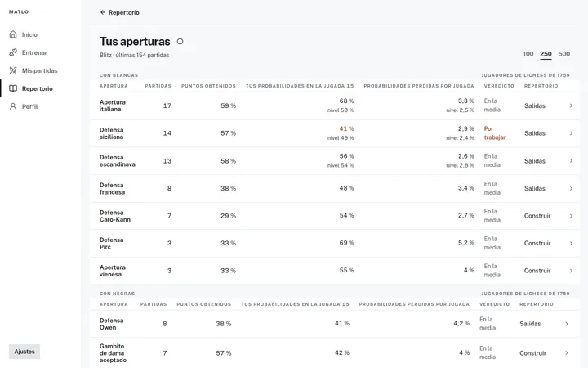Click the nivel 53 % text
This screenshot has height=368, width=588.
click(x=341, y=110)
